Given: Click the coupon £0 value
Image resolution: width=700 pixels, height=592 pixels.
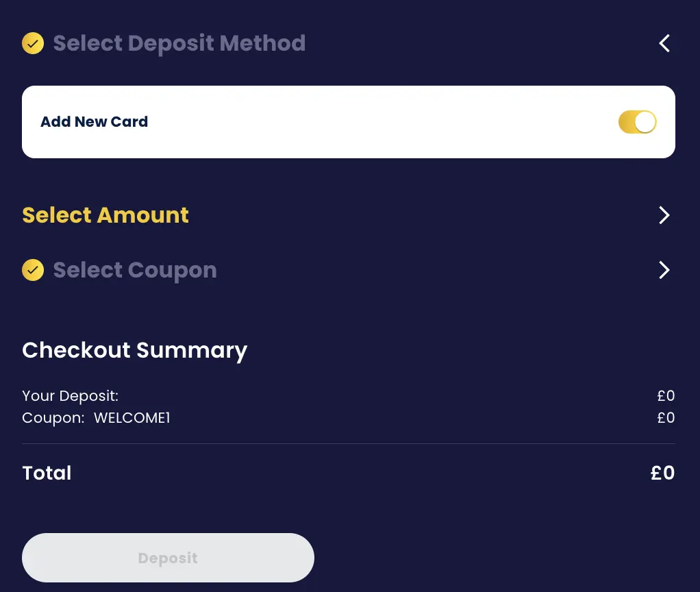Looking at the screenshot, I should [x=666, y=418].
